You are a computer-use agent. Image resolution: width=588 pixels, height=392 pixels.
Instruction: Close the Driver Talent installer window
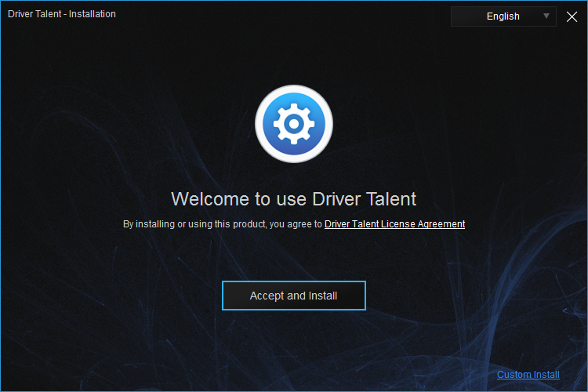click(x=572, y=16)
